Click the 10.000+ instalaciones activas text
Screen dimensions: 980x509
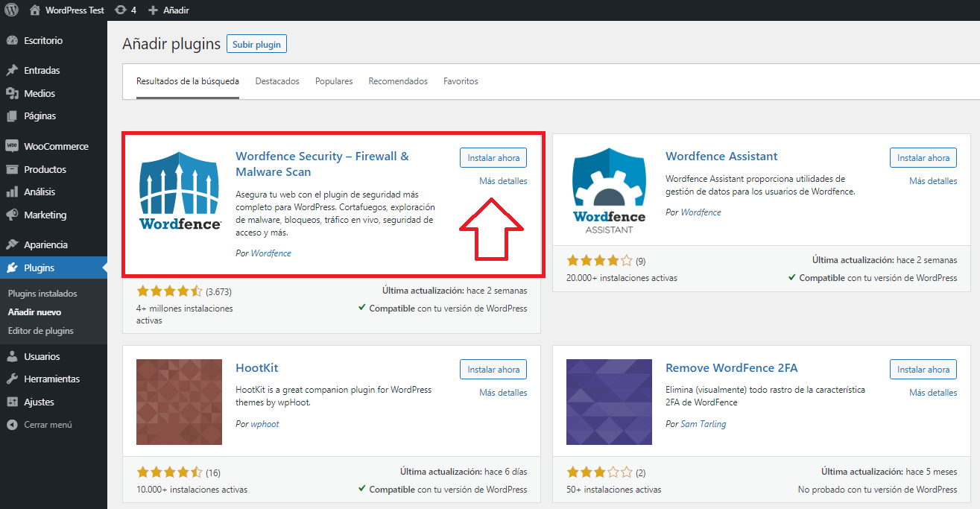click(x=192, y=490)
